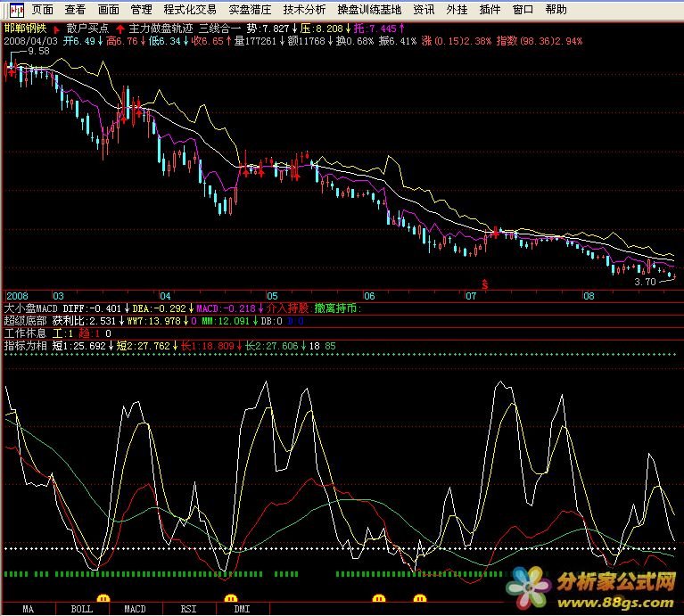The width and height of the screenshot is (684, 616).
Task: Click the 托:7.445 value
Action: [x=379, y=29]
